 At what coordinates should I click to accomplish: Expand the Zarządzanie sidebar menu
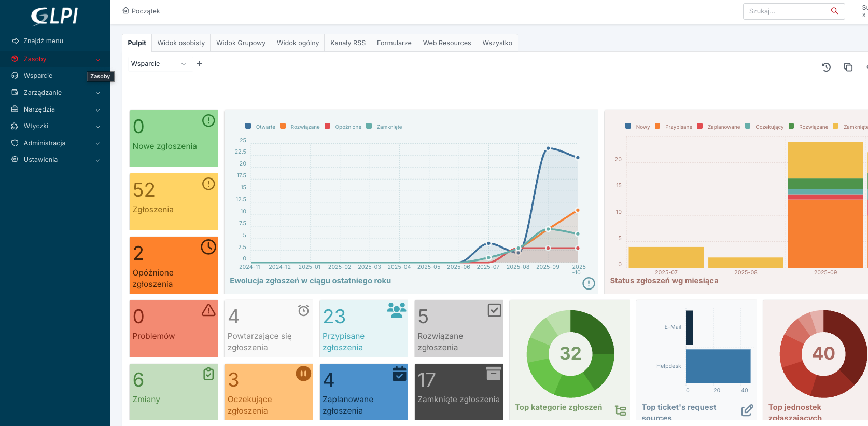coord(55,92)
